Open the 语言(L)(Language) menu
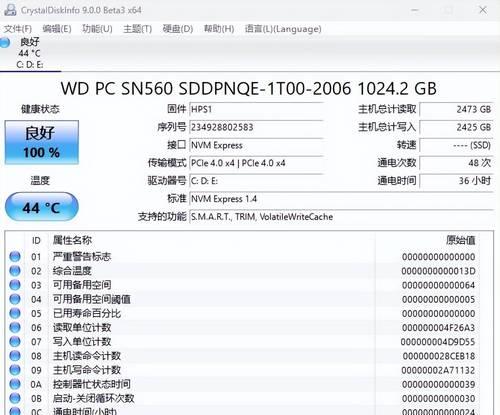This screenshot has width=500, height=415. pyautogui.click(x=283, y=29)
